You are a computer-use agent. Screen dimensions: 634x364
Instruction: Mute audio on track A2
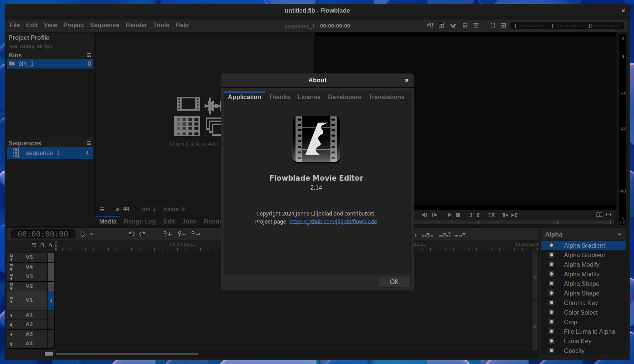(x=11, y=325)
